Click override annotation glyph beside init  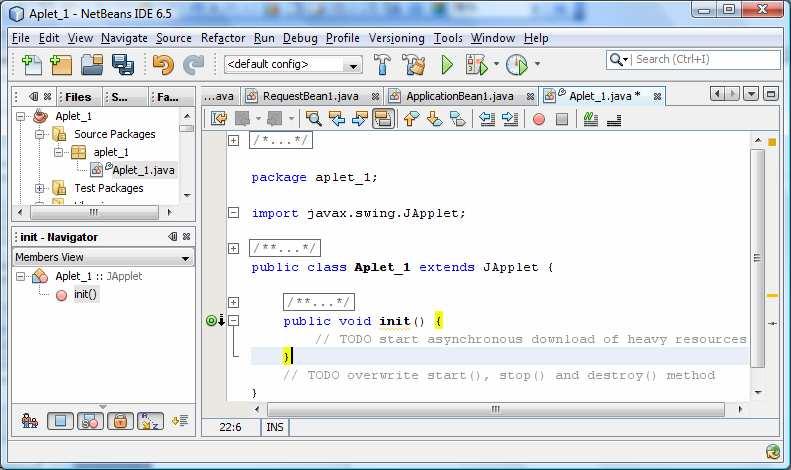tap(211, 320)
